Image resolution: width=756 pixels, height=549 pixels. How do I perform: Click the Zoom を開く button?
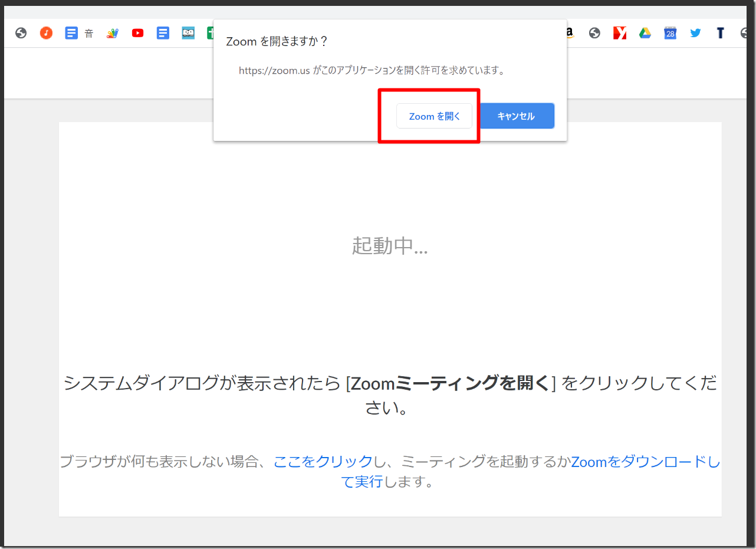[434, 116]
